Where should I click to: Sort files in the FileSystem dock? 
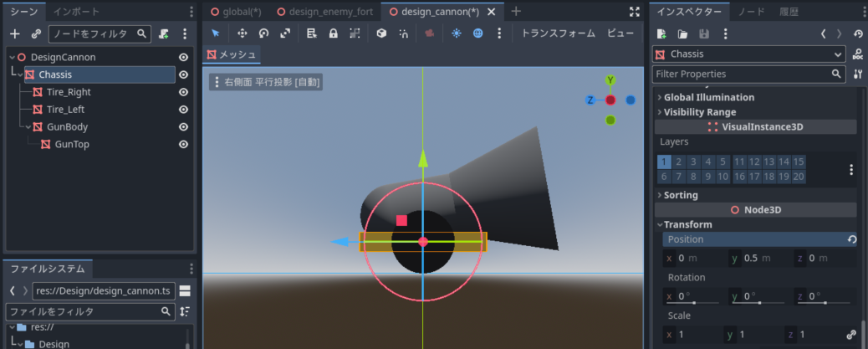point(185,311)
